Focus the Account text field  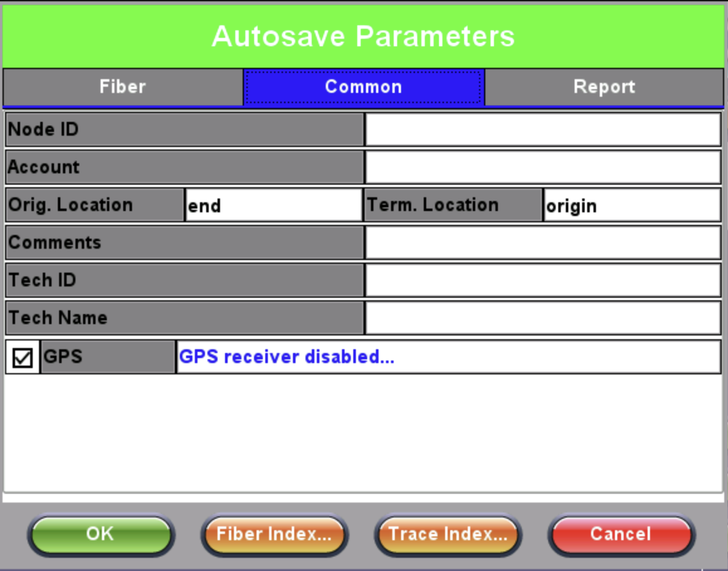[x=543, y=167]
